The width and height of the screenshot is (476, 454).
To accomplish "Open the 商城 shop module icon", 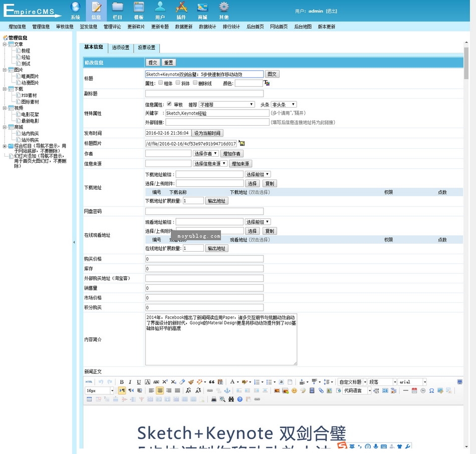I will [202, 11].
